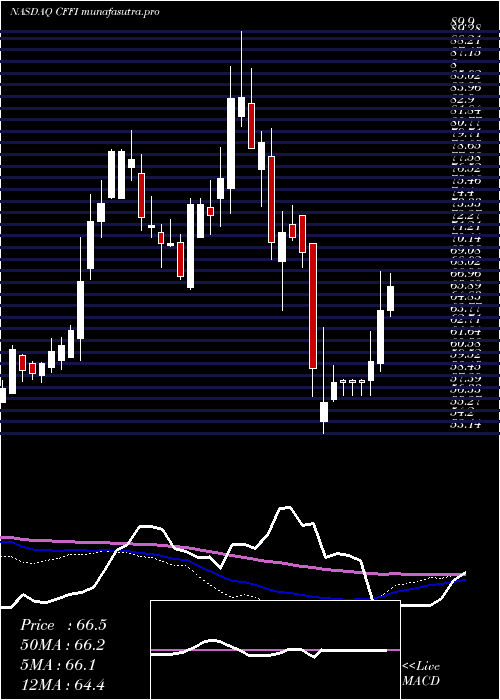Select the '12MA : 64.4' readout
This screenshot has width=500, height=700.
(x=63, y=684)
